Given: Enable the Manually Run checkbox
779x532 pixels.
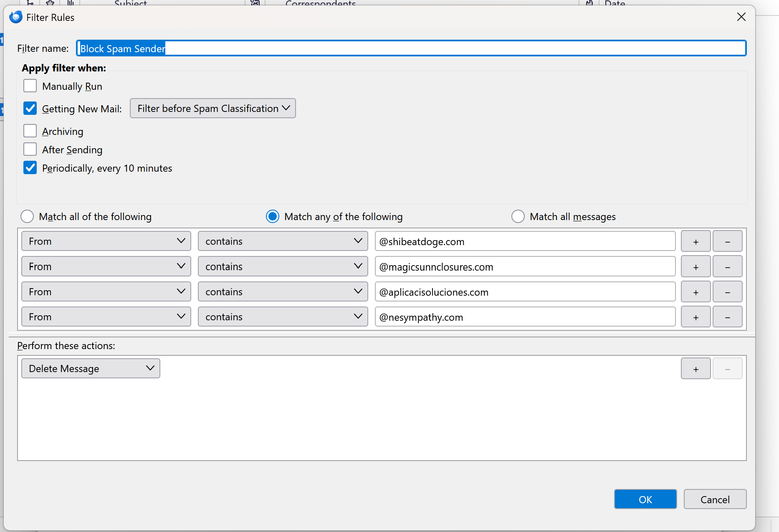Looking at the screenshot, I should [30, 86].
